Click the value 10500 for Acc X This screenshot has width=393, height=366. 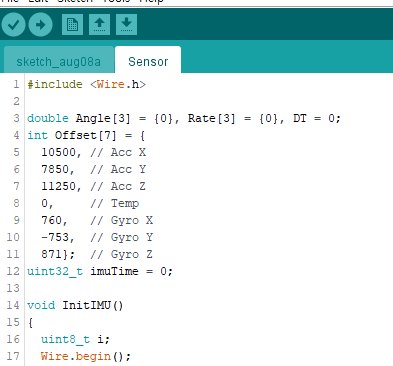pos(58,152)
